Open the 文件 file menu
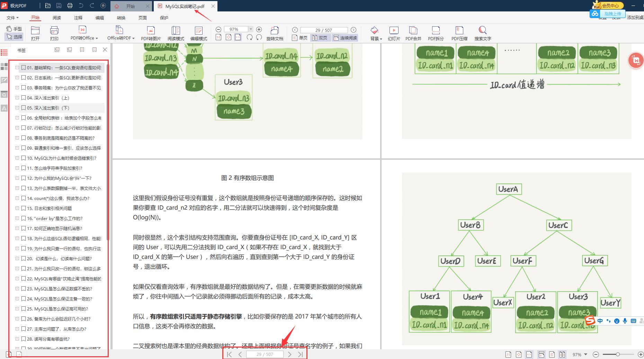 (12, 18)
